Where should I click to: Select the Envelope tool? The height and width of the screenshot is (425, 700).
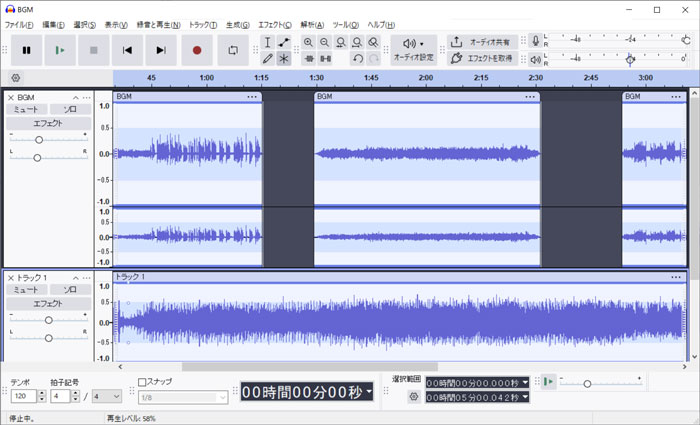pos(283,42)
